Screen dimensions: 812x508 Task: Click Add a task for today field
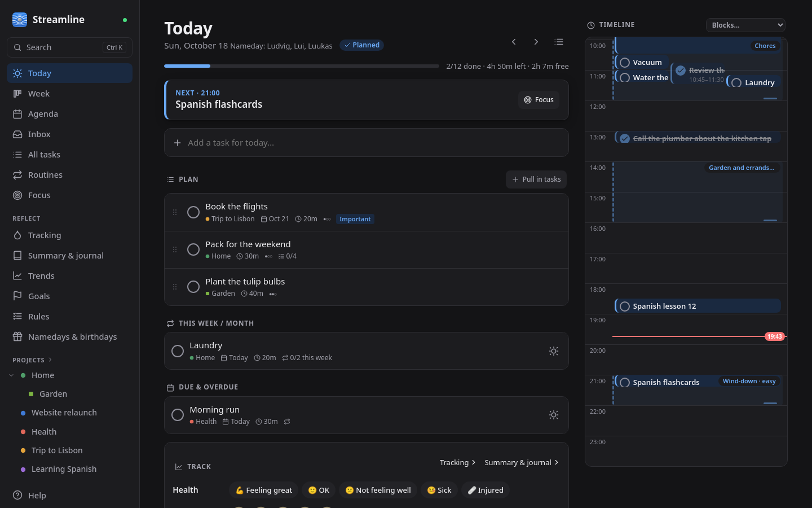tap(367, 143)
